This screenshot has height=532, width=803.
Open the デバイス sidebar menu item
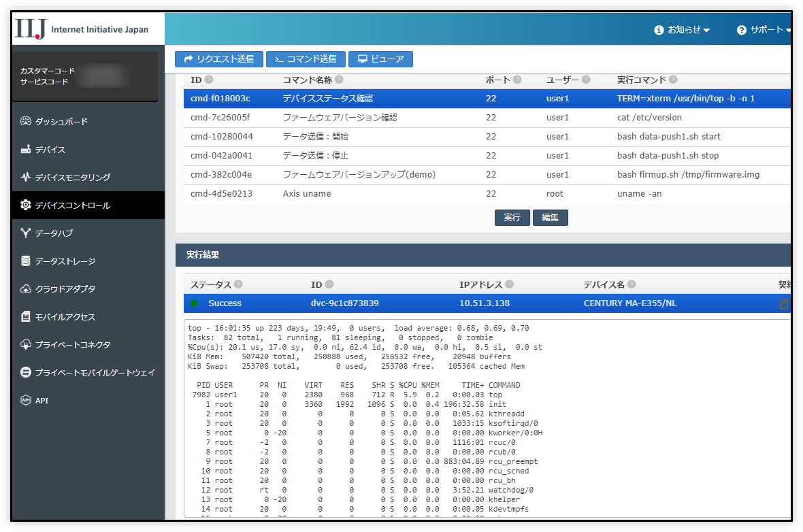[50, 150]
